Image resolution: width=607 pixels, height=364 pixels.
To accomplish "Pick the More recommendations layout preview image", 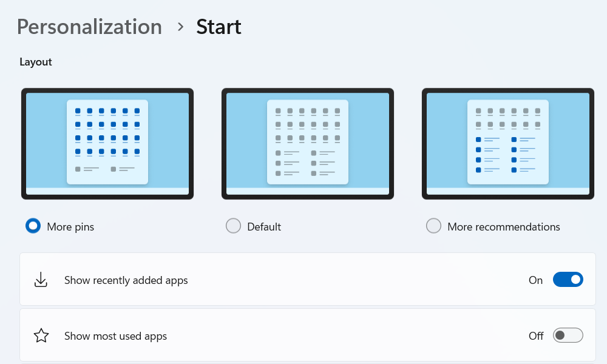I will click(x=508, y=144).
